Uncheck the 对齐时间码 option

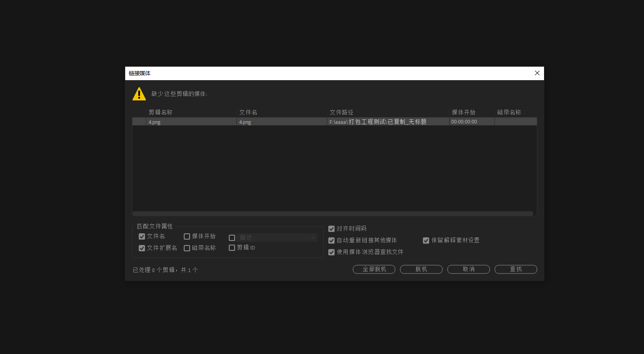331,229
